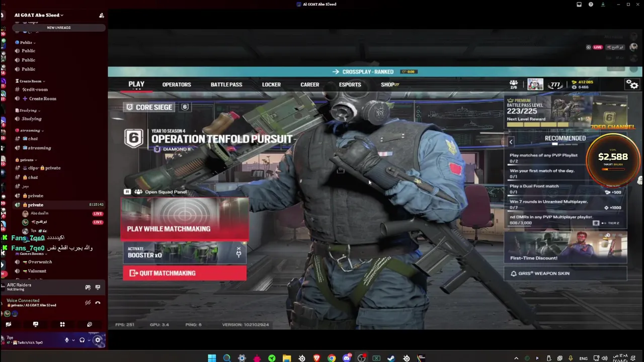Open the OPERATORS tab

pos(177,84)
